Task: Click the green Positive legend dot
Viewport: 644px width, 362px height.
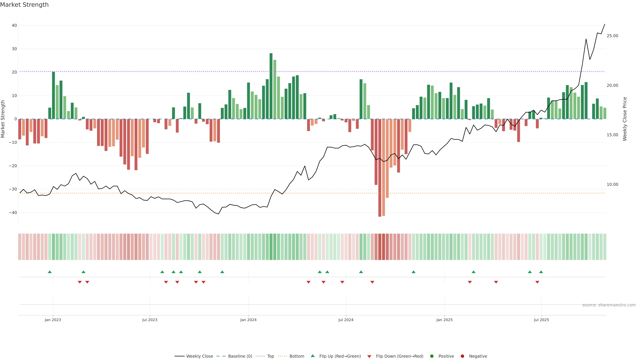Action: [x=432, y=356]
